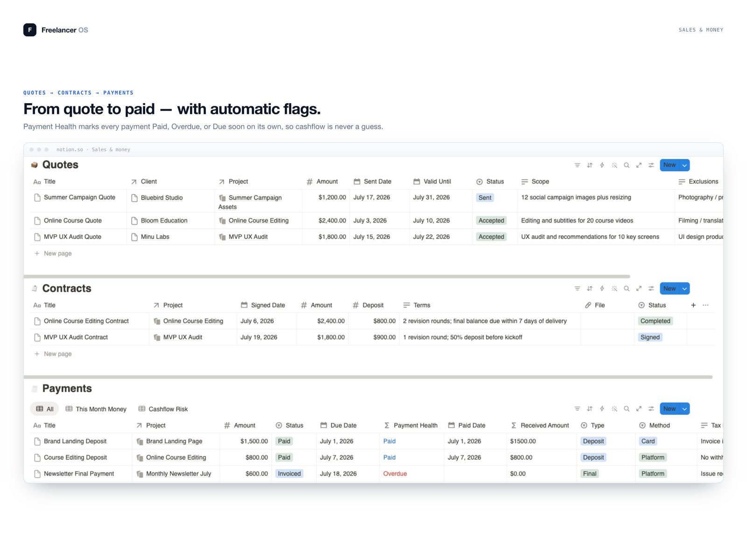Open Payments full-screen expand icon
The width and height of the screenshot is (747, 560).
pyautogui.click(x=639, y=409)
